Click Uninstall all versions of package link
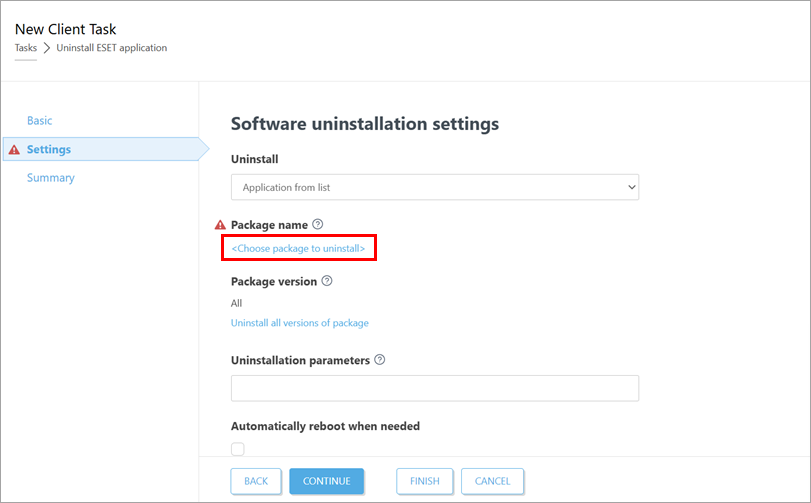Image resolution: width=811 pixels, height=503 pixels. pos(300,323)
